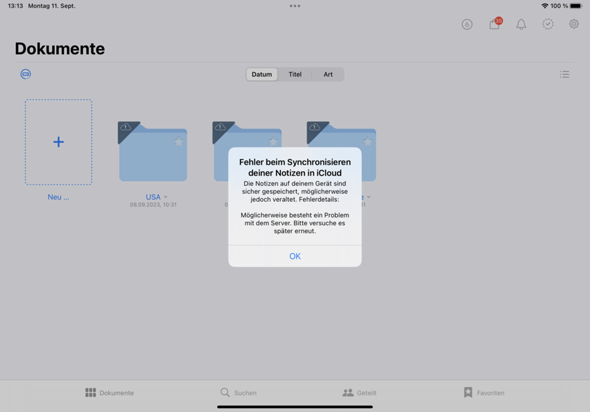
Task: Tap the star on the folder between USA and last folder
Action: click(x=273, y=141)
